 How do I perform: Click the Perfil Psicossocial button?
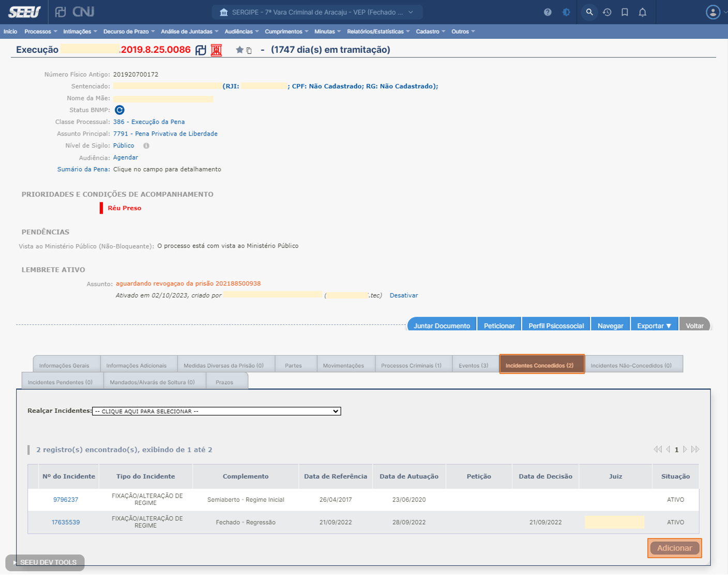tap(556, 325)
